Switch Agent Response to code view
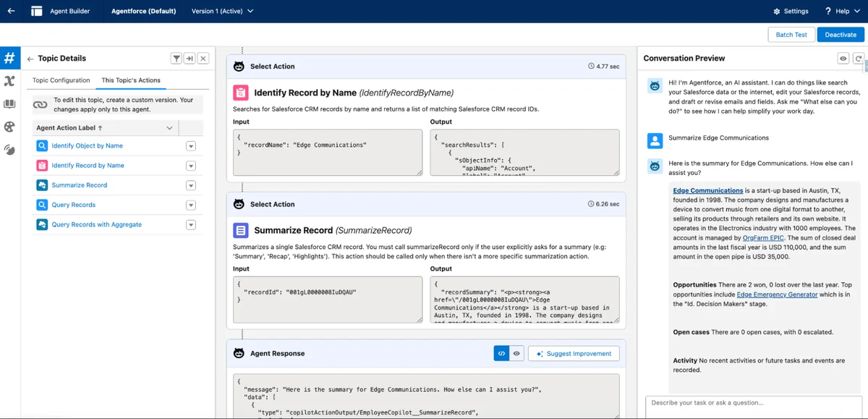The height and width of the screenshot is (419, 868). [501, 353]
